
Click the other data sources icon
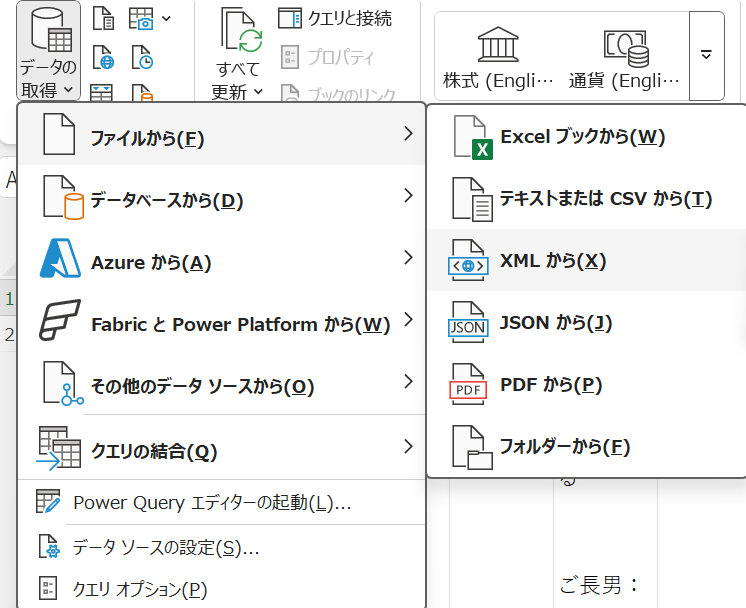coord(63,383)
